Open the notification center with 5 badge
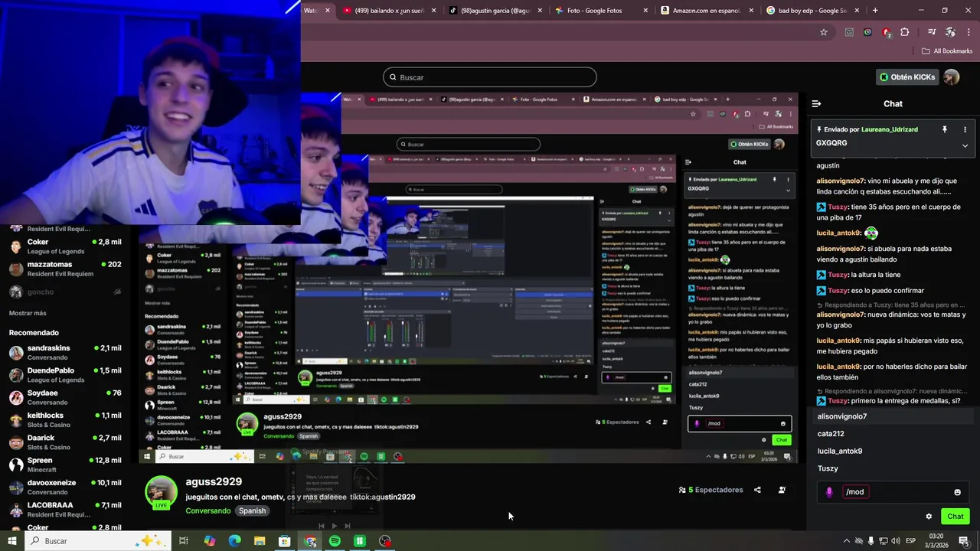The height and width of the screenshot is (551, 980). (964, 541)
